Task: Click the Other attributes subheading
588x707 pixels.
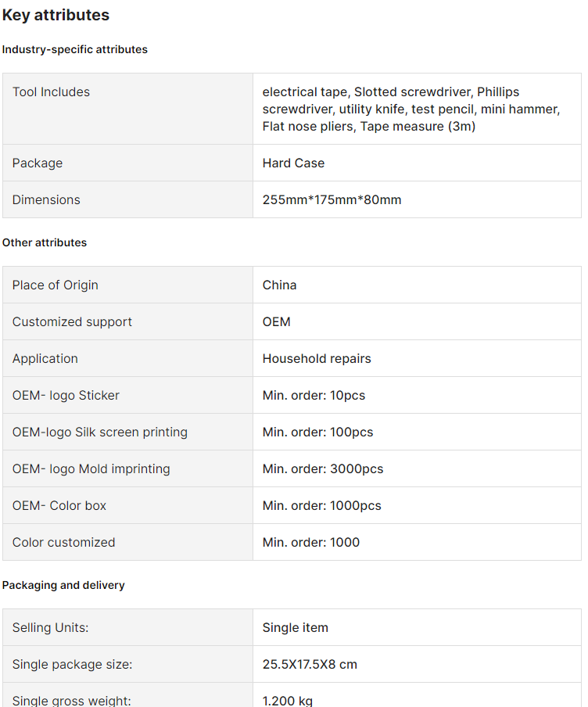Action: coord(45,242)
